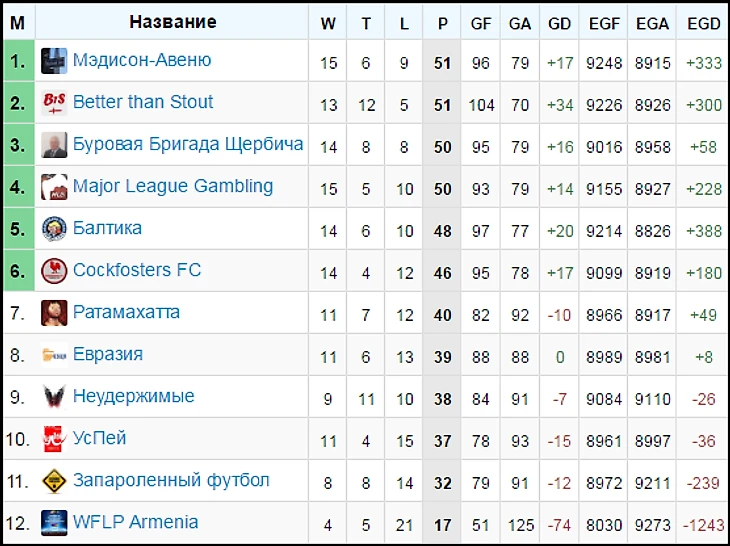The image size is (730, 546).
Task: Click the Балтика team crest icon
Action: click(54, 229)
